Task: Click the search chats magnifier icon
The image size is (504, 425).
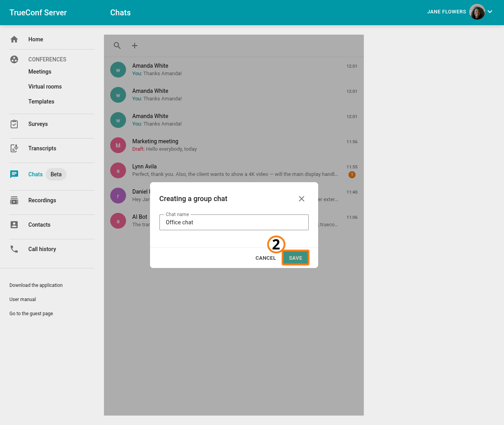Action: click(117, 46)
